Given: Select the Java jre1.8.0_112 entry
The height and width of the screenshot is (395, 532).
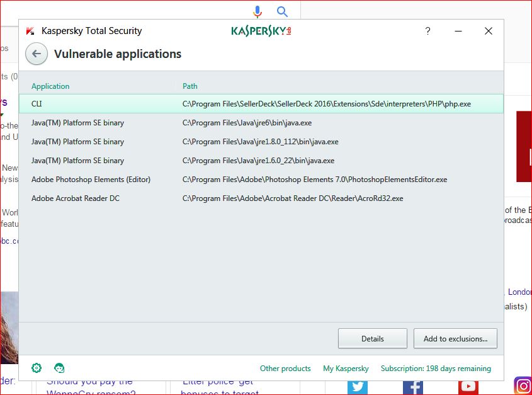Looking at the screenshot, I should point(261,142).
